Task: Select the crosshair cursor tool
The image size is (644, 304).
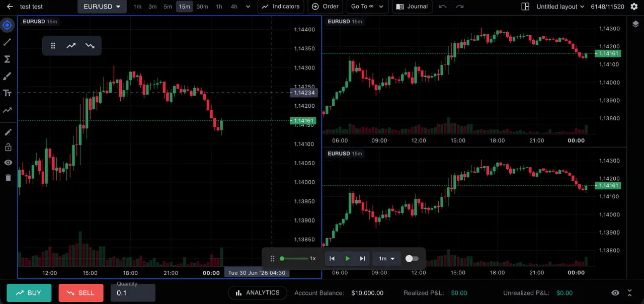Action: [8, 25]
